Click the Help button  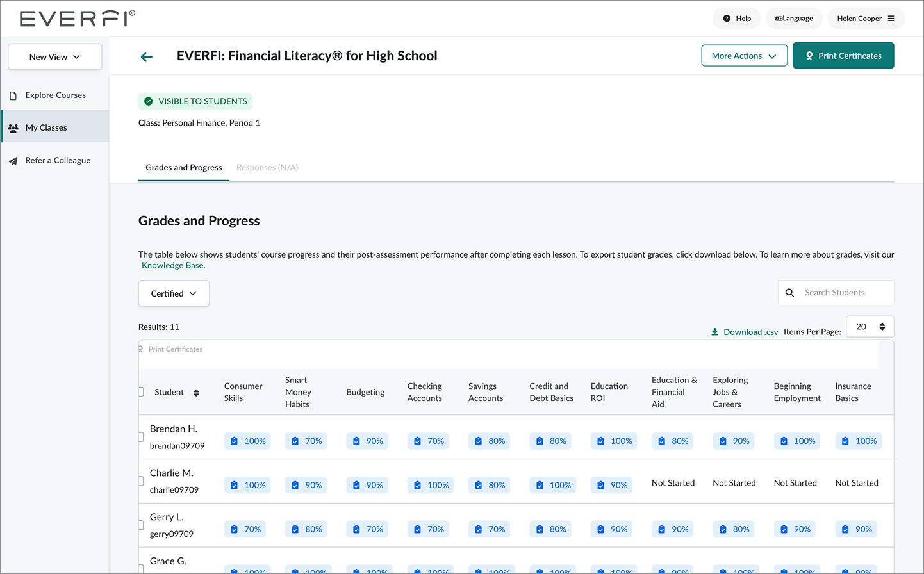[x=737, y=19]
